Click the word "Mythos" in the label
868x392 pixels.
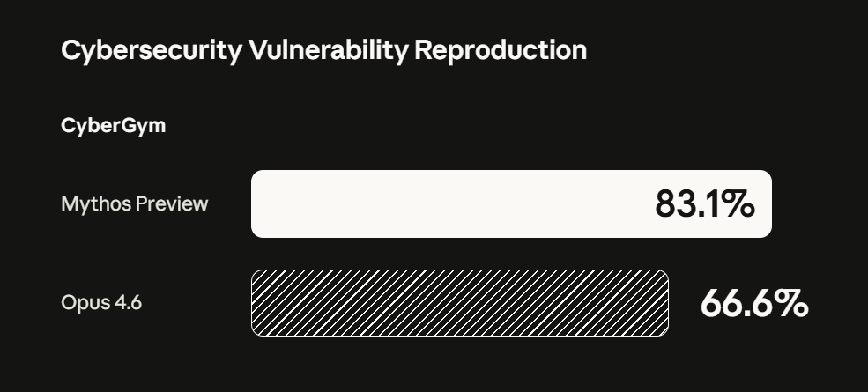[96, 204]
